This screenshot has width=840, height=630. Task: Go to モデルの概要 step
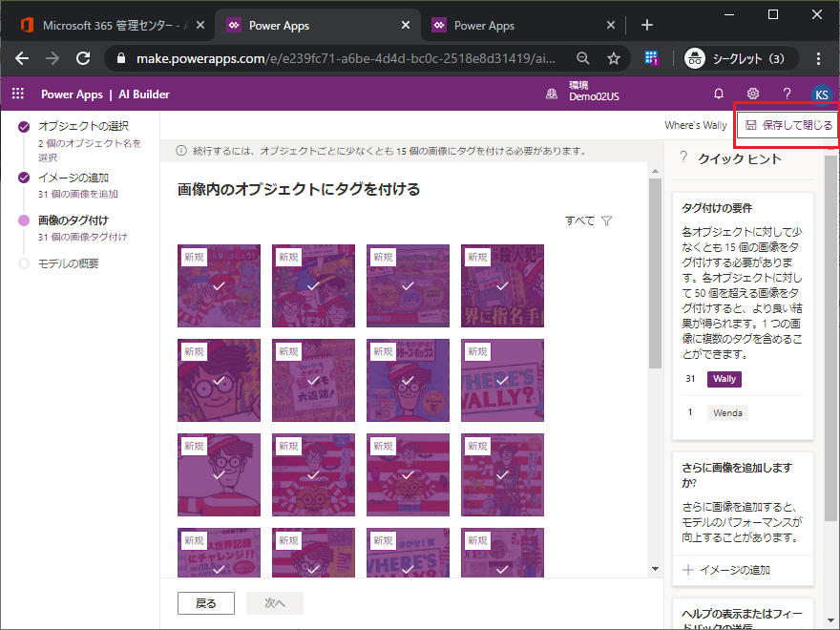68,263
